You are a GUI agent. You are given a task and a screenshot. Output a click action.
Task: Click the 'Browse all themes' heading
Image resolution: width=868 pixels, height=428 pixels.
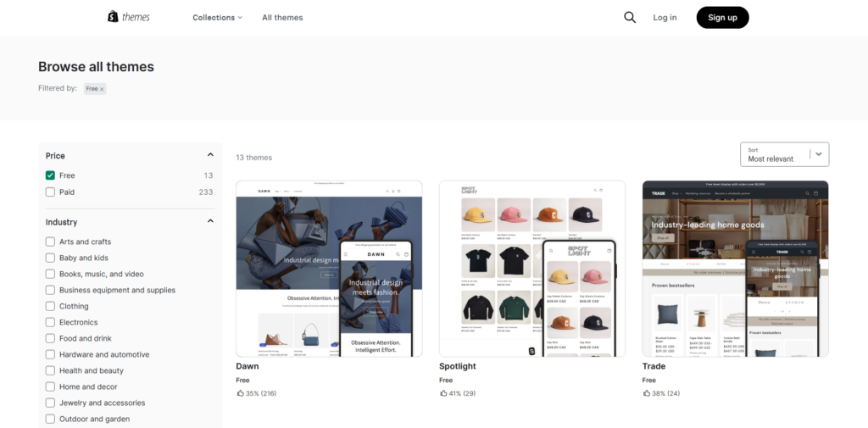(96, 67)
